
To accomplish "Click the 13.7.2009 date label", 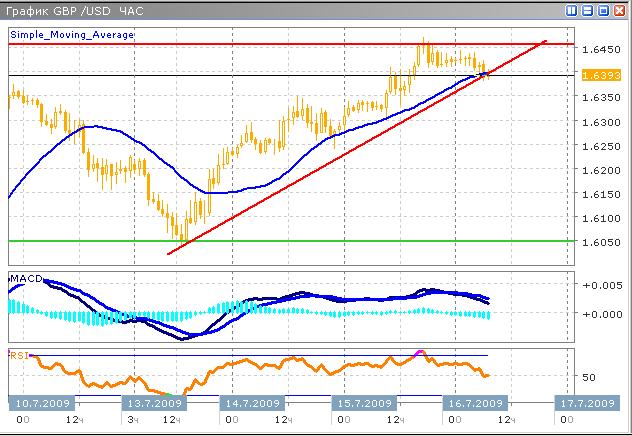I will [x=154, y=404].
